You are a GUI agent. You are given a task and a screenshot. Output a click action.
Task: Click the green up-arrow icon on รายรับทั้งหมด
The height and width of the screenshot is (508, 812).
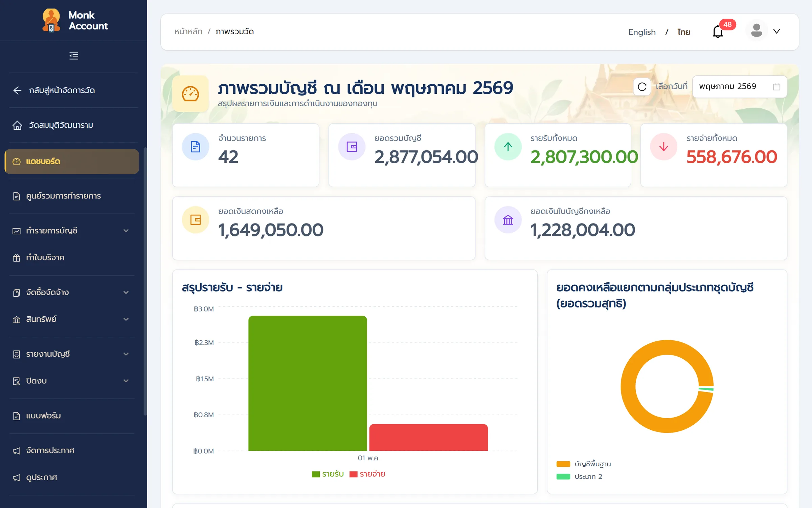tap(508, 147)
